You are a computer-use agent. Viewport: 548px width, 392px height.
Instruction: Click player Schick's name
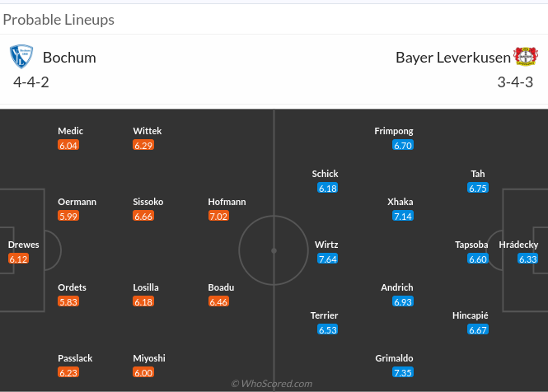click(x=325, y=174)
